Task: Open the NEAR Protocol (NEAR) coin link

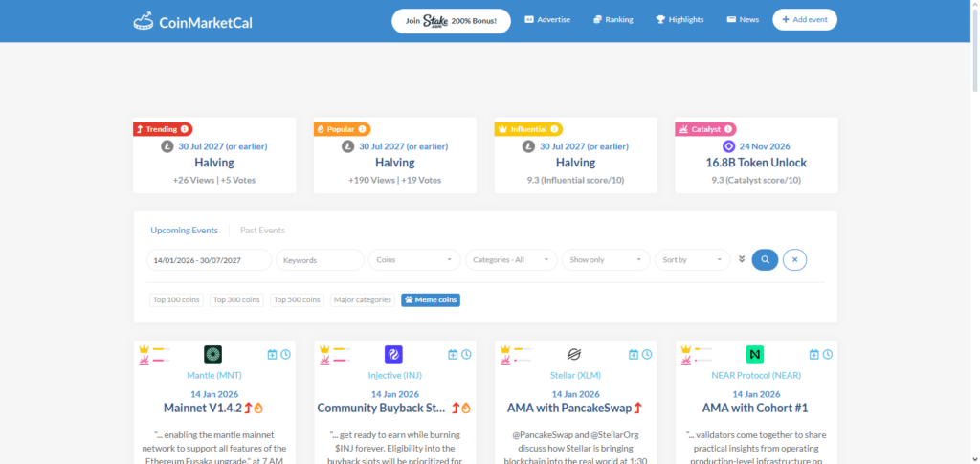Action: tap(756, 375)
